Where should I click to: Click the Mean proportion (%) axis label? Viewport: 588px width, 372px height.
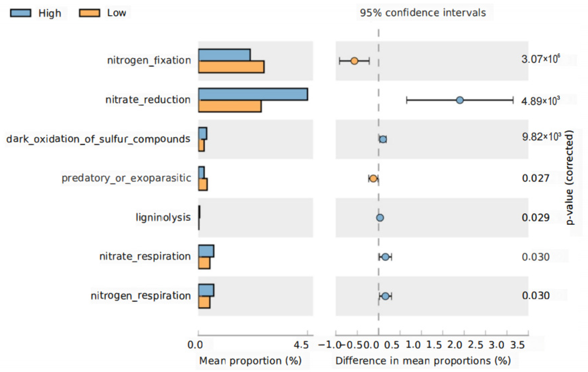point(250,361)
